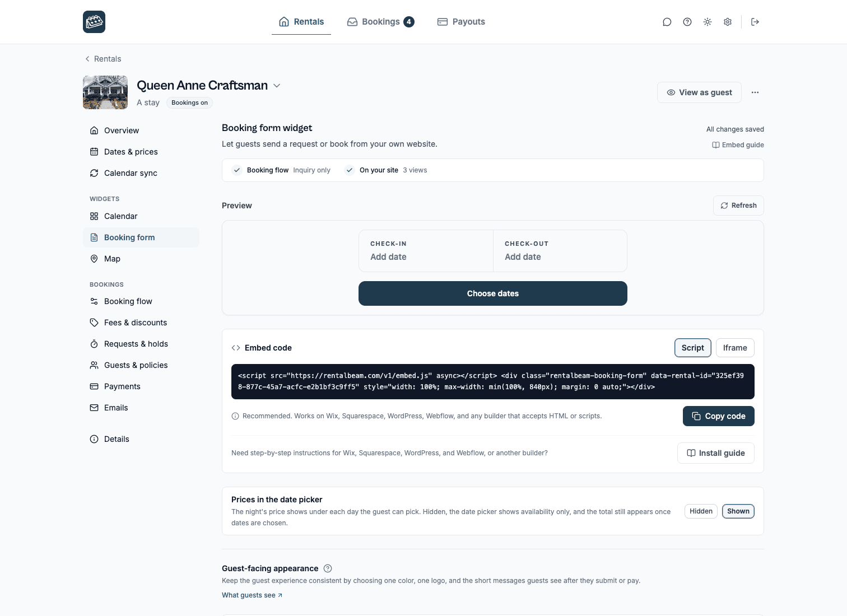Select the Iframe embed option
Screen dimensions: 847x616
735,348
